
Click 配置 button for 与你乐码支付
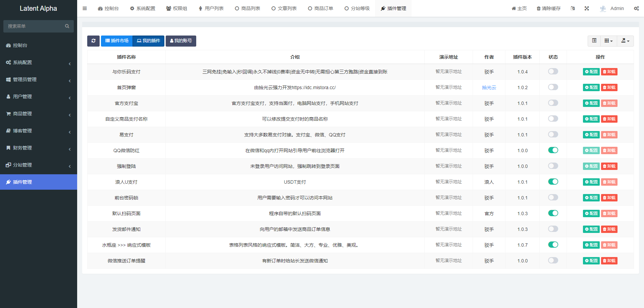[x=591, y=72]
